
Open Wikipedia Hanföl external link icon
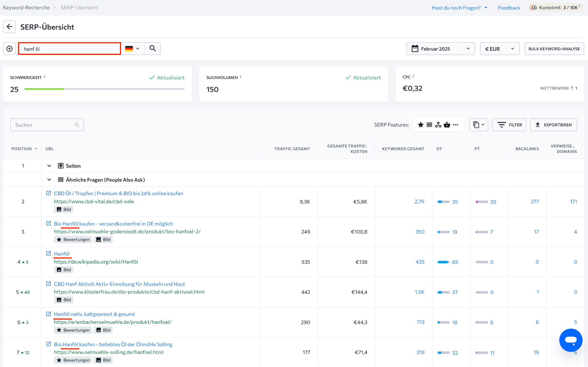tap(49, 254)
